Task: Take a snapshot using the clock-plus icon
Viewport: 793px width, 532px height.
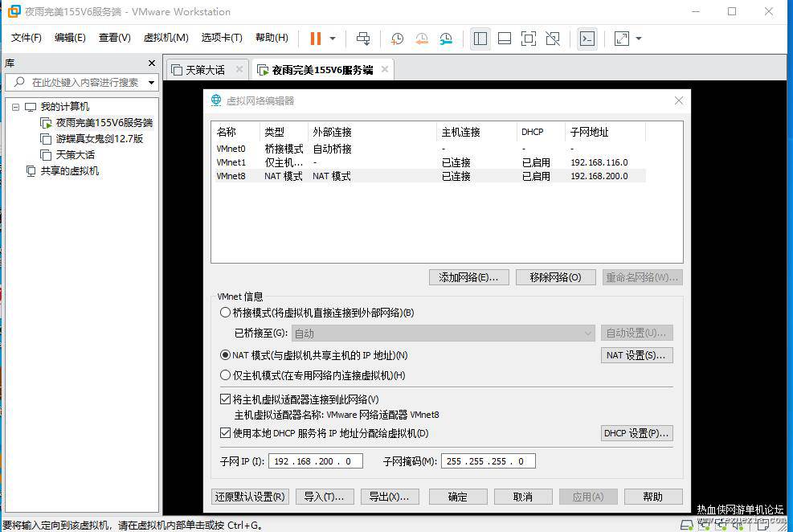Action: [397, 39]
